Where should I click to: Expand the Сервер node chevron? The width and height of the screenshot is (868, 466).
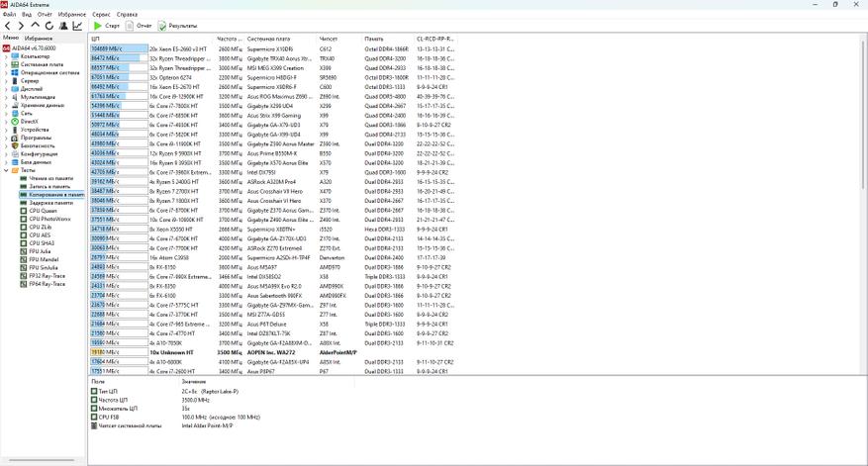tap(6, 81)
